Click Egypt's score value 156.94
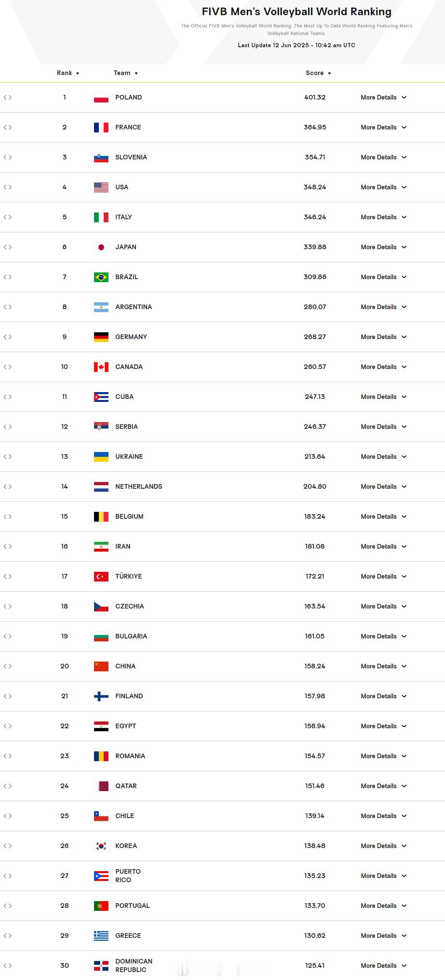The height and width of the screenshot is (980, 445). coord(315,726)
